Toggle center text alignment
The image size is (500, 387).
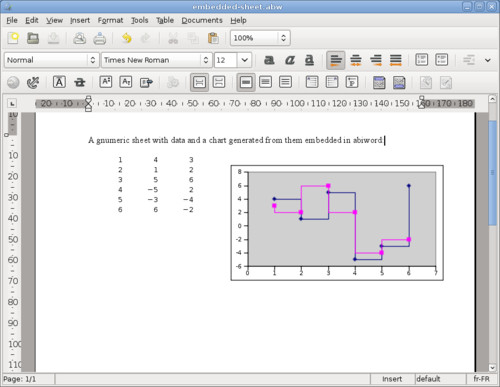[356, 60]
